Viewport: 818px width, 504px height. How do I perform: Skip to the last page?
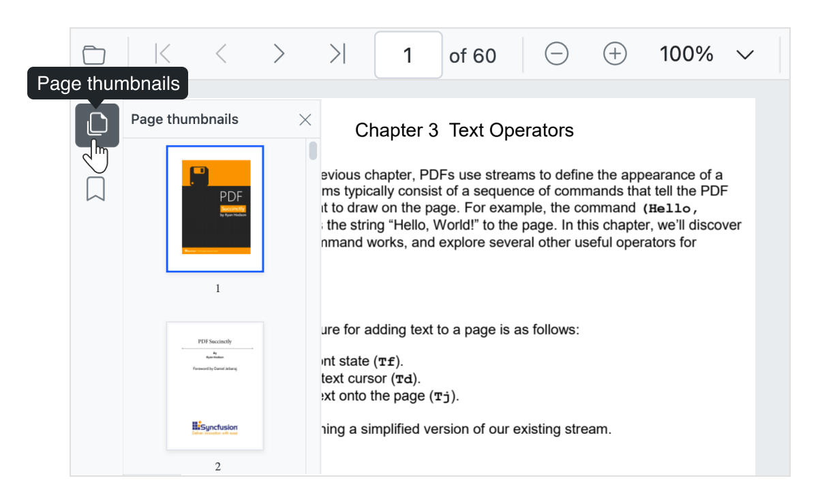[336, 54]
